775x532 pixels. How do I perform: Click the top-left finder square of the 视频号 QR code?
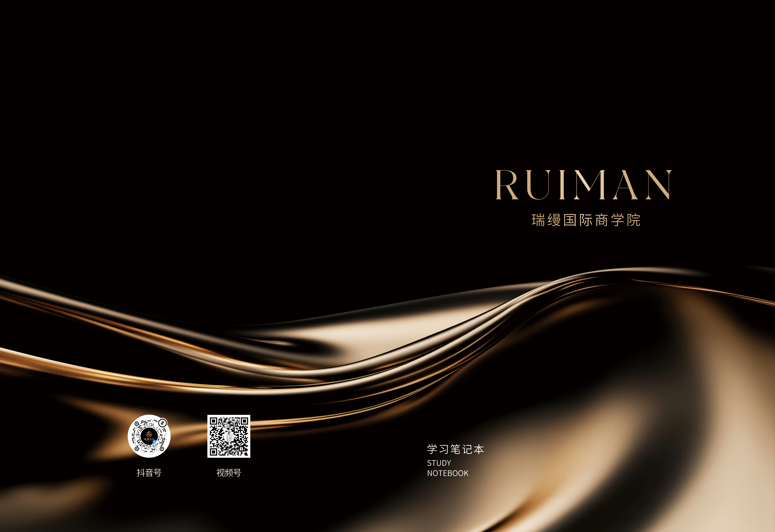pos(214,421)
